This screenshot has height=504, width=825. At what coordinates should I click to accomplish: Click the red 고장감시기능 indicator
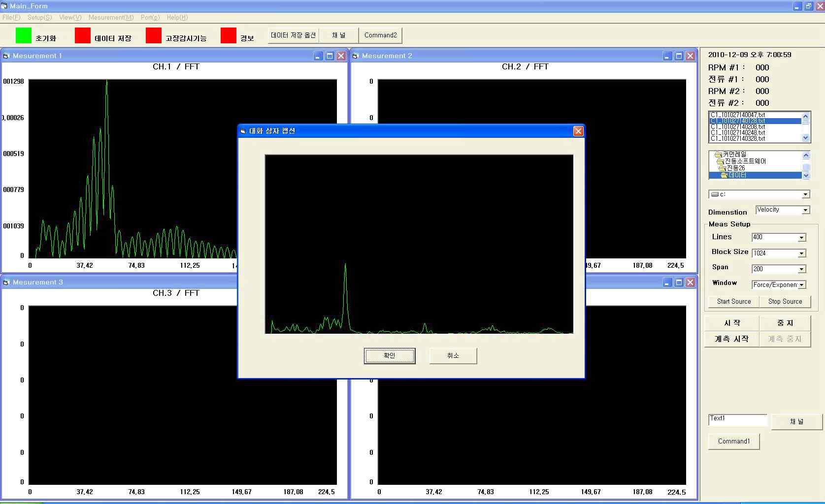click(x=154, y=35)
